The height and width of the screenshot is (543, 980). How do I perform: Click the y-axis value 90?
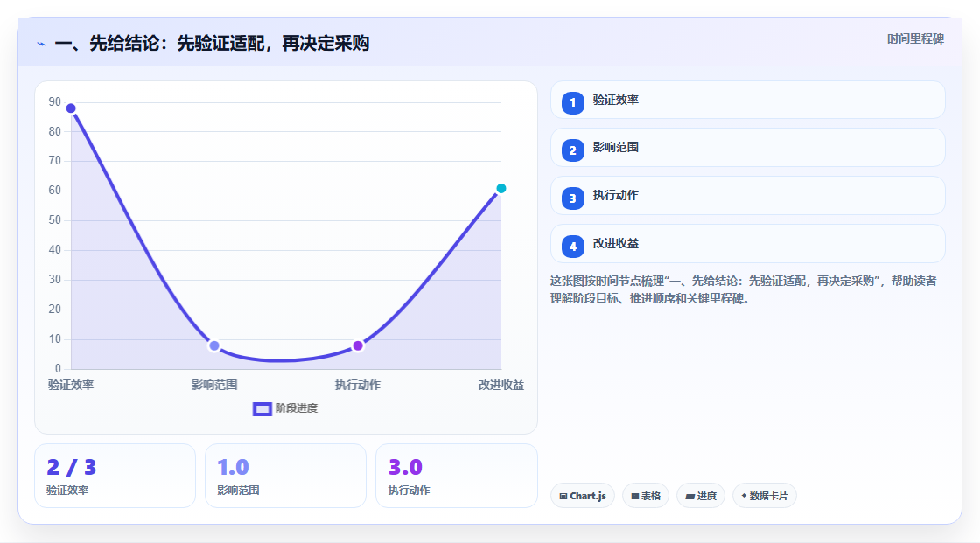point(55,101)
